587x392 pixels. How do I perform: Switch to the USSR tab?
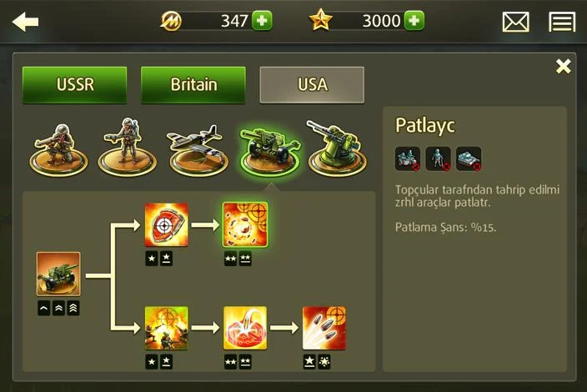pyautogui.click(x=74, y=84)
